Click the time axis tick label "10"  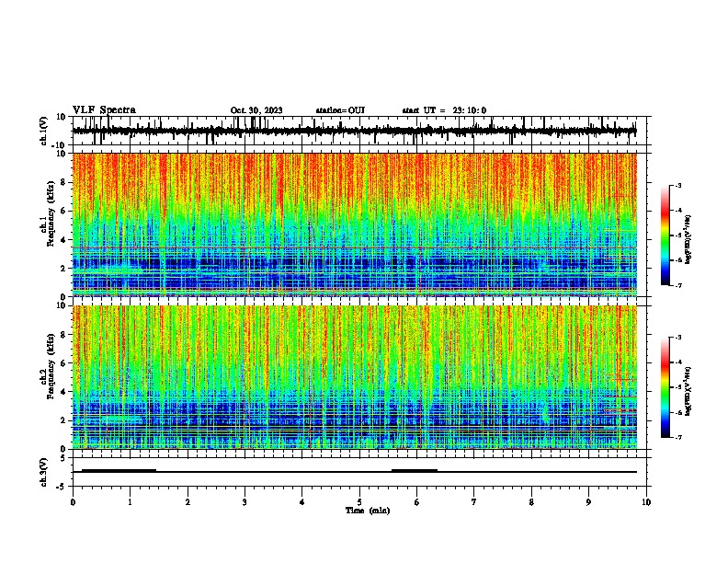(x=646, y=502)
